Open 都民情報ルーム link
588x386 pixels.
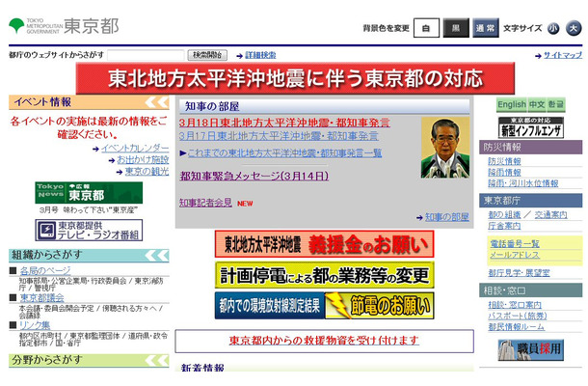coord(517,327)
